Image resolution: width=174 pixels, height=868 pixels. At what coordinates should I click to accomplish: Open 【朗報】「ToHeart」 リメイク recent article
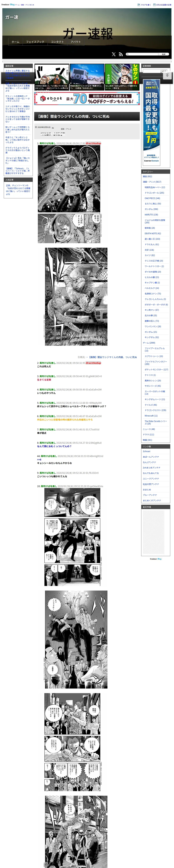click(x=17, y=171)
